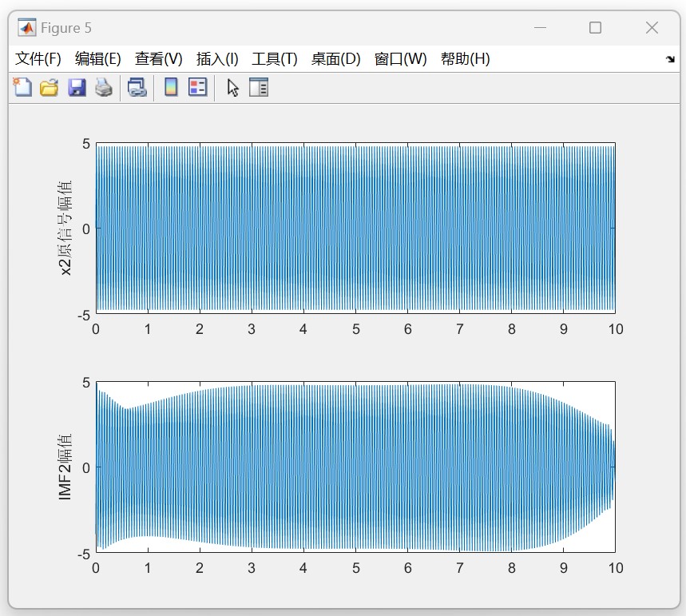Maximize the Figure 5 window
Screen dimensions: 686x616
(x=595, y=28)
